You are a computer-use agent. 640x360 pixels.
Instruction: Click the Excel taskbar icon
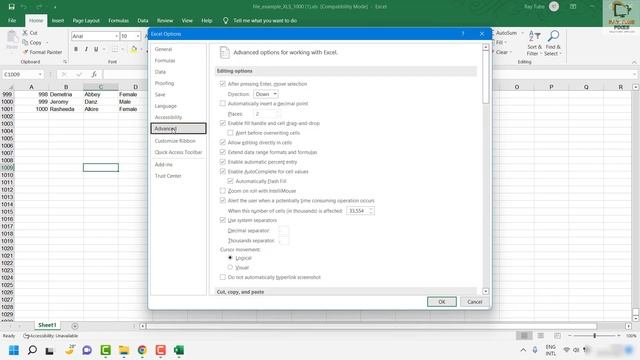pyautogui.click(x=179, y=350)
